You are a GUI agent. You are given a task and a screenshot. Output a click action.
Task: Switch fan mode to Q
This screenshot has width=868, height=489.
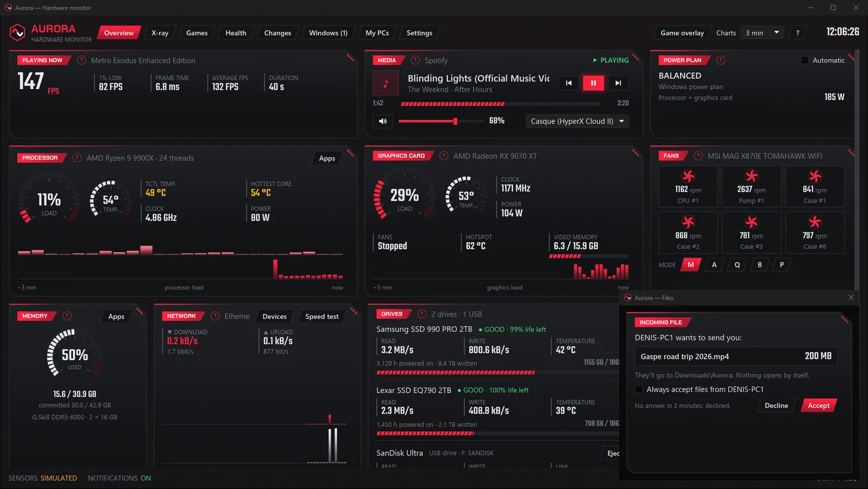737,264
